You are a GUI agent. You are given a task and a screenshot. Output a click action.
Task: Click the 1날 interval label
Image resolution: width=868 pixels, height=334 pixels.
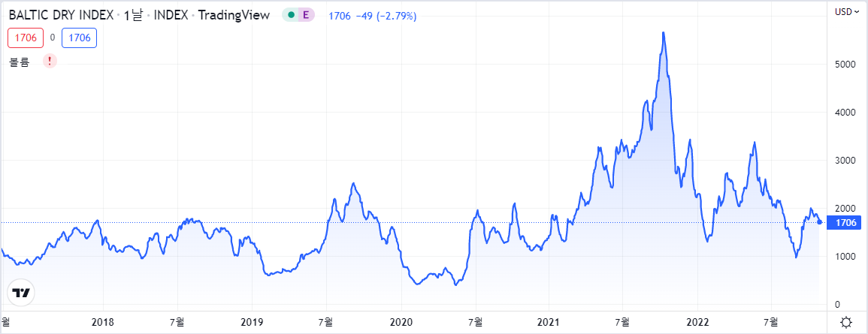tap(133, 16)
